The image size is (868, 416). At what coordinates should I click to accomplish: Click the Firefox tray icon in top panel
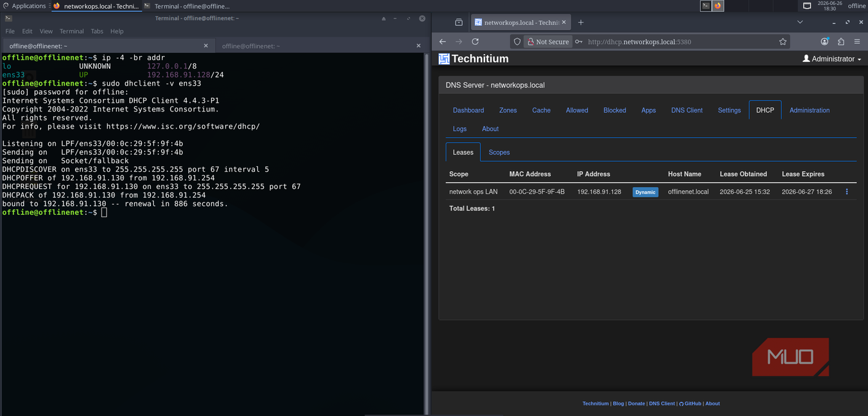(718, 6)
